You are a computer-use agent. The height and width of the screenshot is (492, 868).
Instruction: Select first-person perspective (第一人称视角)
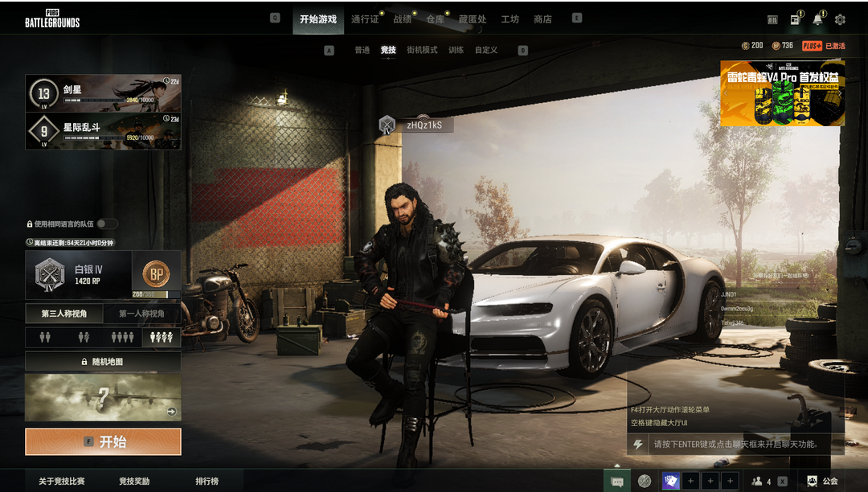tap(141, 314)
